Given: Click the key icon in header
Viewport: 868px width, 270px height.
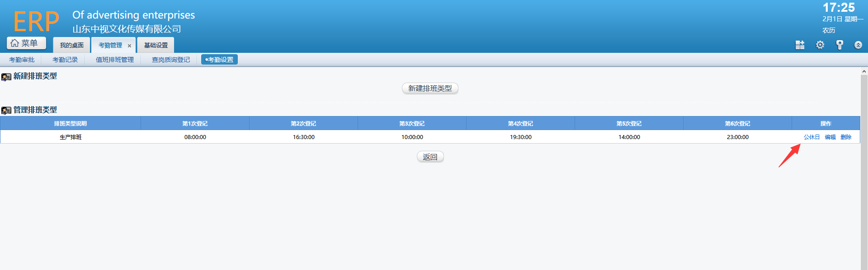Looking at the screenshot, I should 840,45.
